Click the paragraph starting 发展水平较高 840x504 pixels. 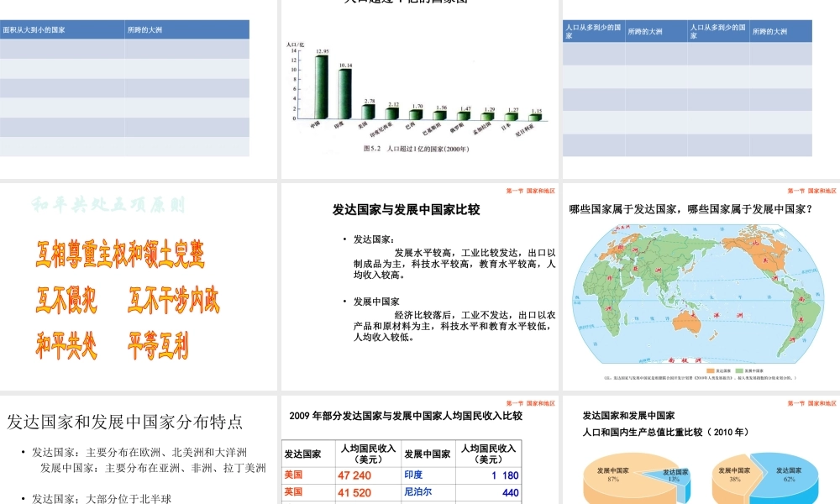click(454, 264)
